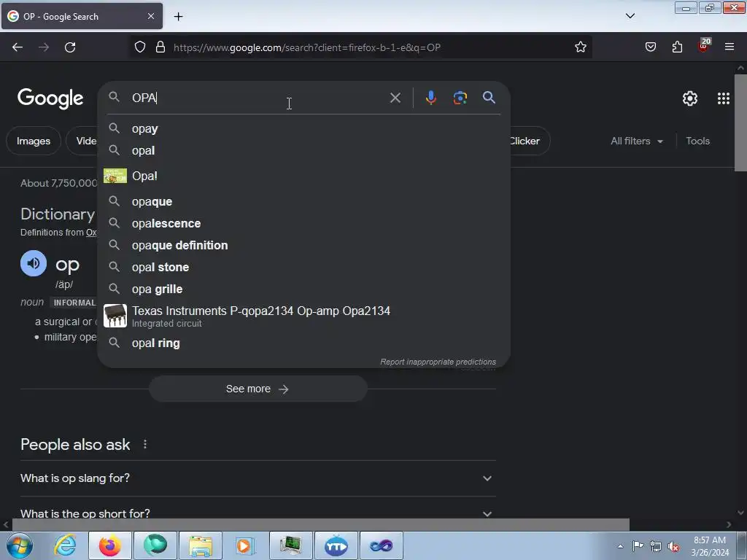Click the site security padlock icon
The image size is (747, 560).
point(160,47)
